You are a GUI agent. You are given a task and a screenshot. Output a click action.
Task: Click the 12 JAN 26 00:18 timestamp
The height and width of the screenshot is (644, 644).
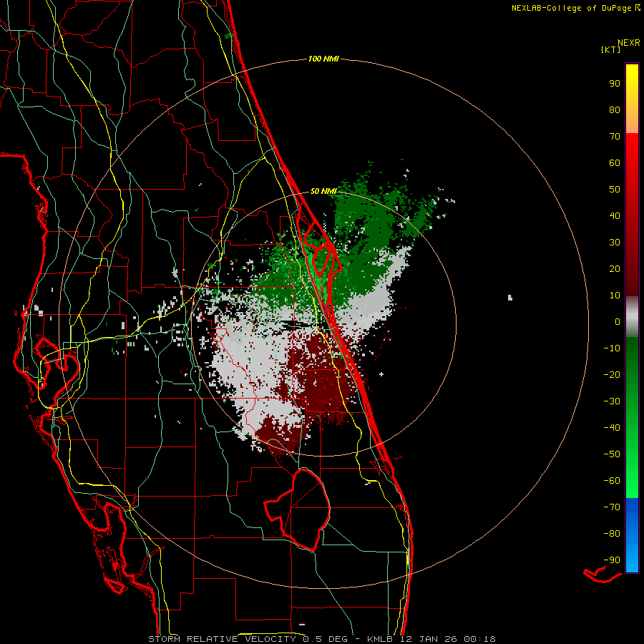point(448,639)
